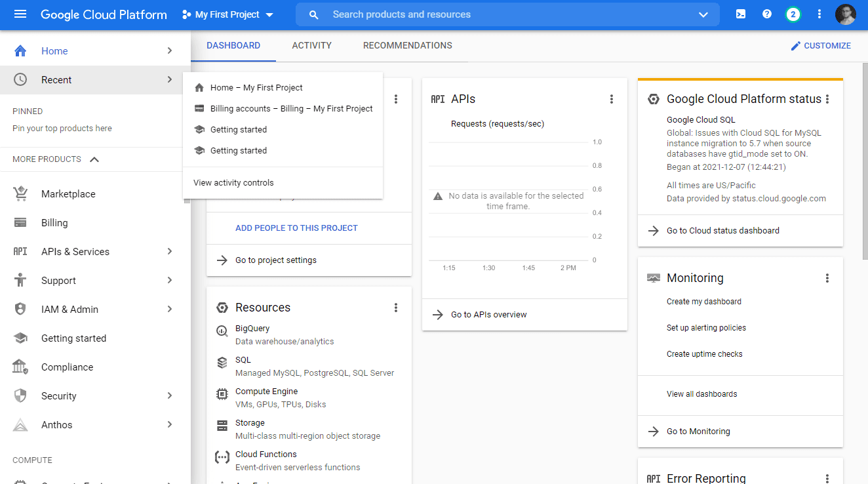Click the Recent clock icon in sidebar
The image size is (868, 484).
pyautogui.click(x=20, y=79)
